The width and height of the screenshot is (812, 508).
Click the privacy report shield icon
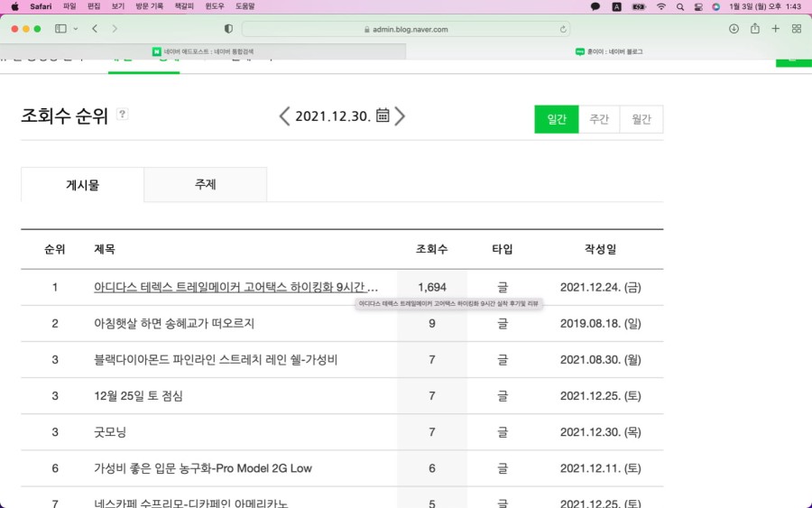tap(228, 29)
